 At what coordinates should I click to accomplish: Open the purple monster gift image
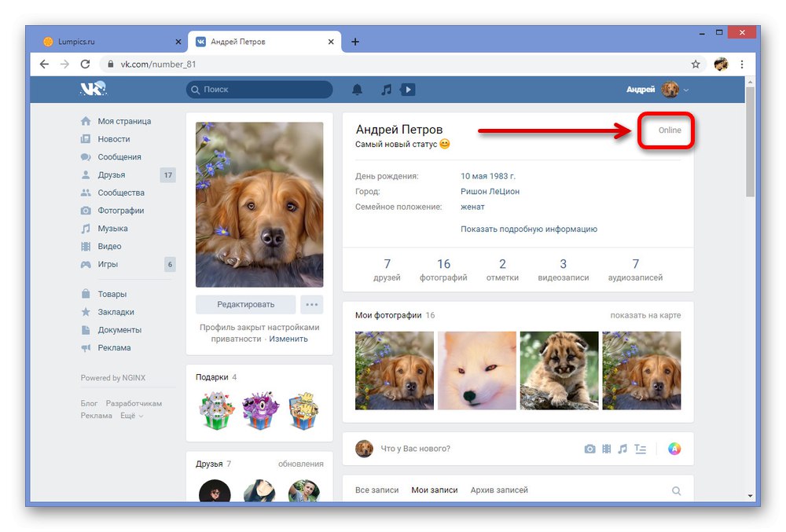[260, 410]
